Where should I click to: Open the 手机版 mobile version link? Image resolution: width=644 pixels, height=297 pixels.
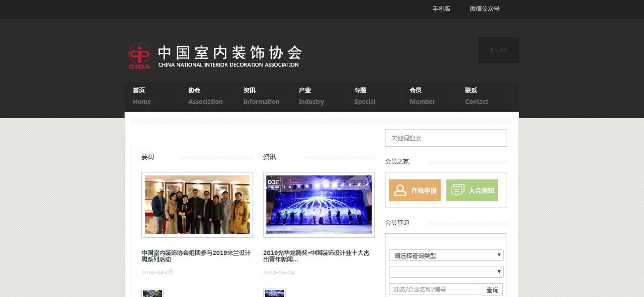441,9
